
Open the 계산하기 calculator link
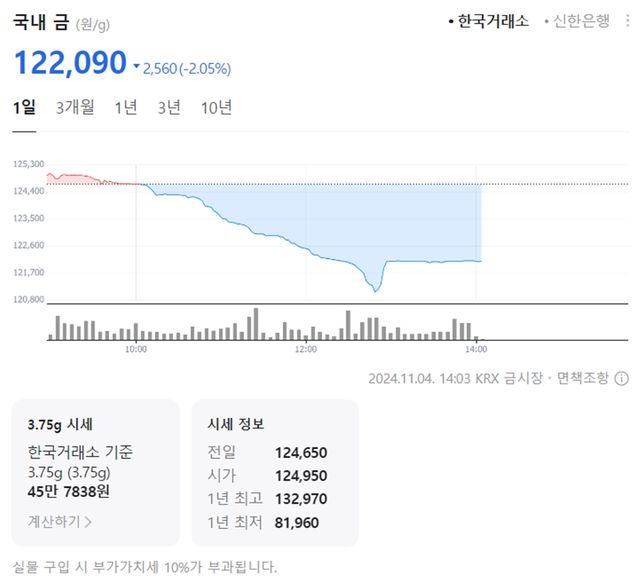pyautogui.click(x=53, y=520)
